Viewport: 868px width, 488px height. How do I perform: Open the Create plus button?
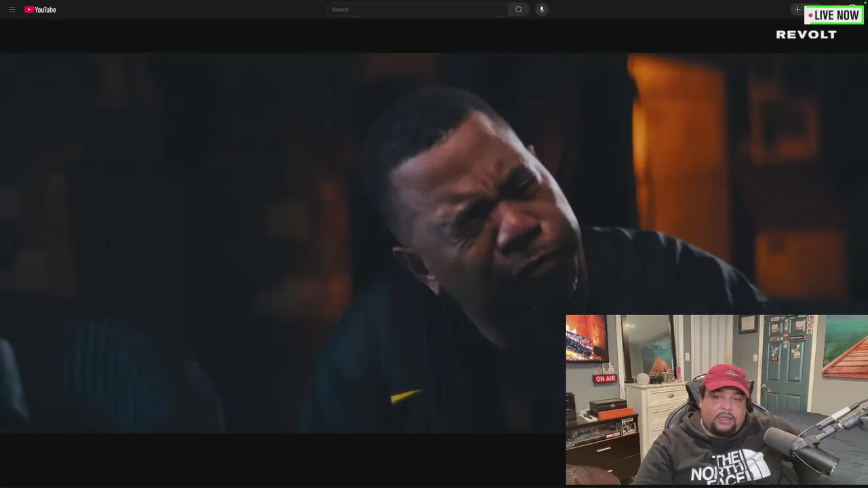click(x=797, y=9)
